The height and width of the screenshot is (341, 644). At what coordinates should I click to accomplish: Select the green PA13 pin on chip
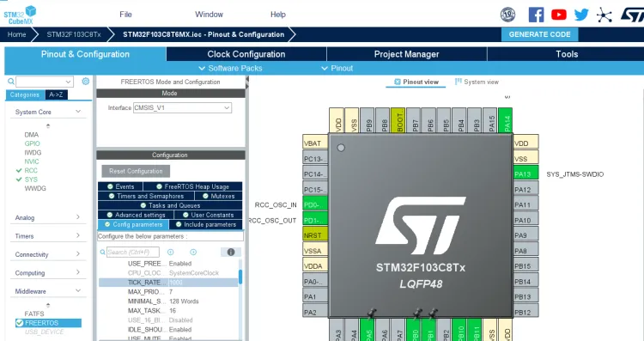pyautogui.click(x=526, y=174)
